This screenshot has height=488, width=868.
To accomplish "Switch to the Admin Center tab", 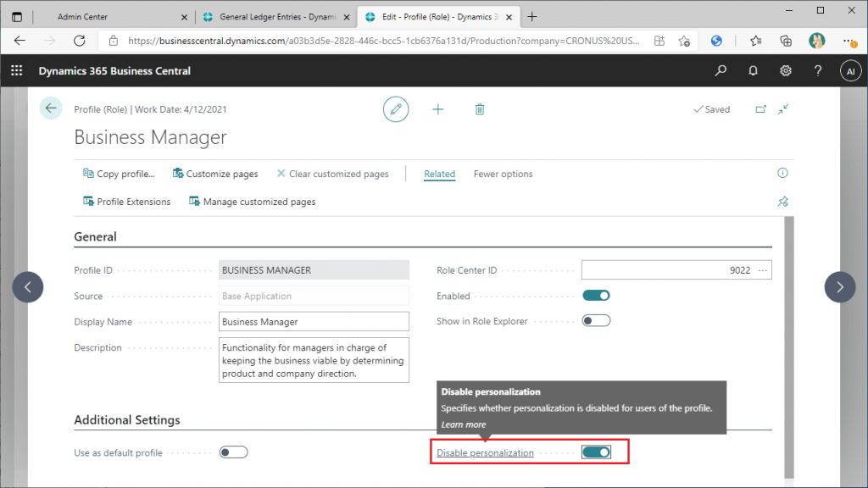I will coord(109,17).
